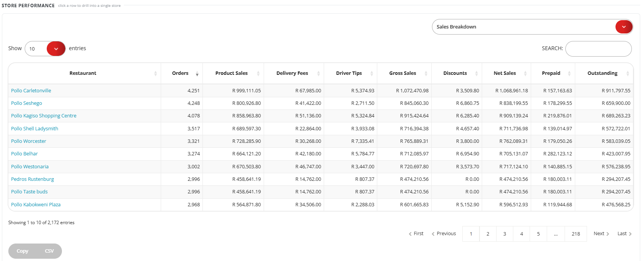The height and width of the screenshot is (261, 644).
Task: Open Pollo Carletonville store details
Action: click(31, 90)
